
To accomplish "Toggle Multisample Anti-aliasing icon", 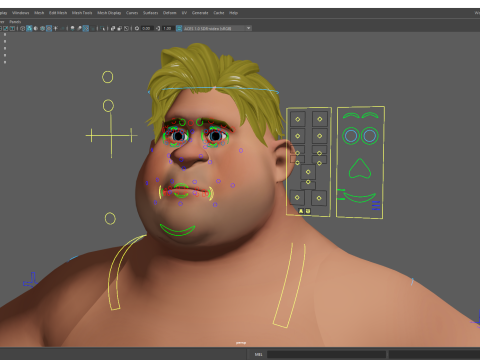I will (x=86, y=28).
